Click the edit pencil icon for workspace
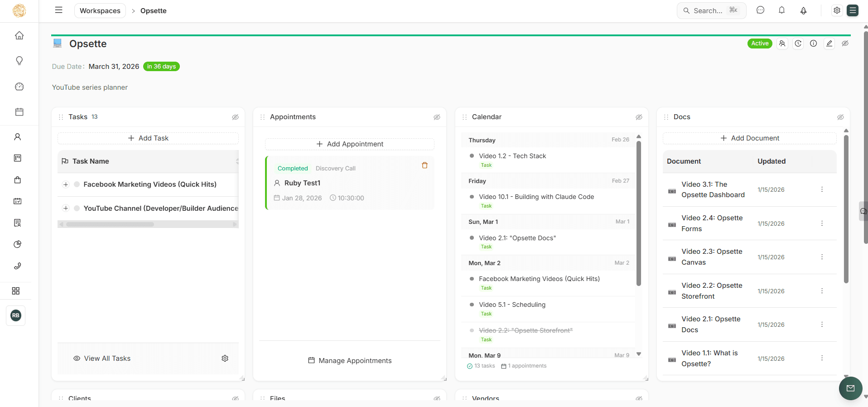868x407 pixels. point(829,44)
